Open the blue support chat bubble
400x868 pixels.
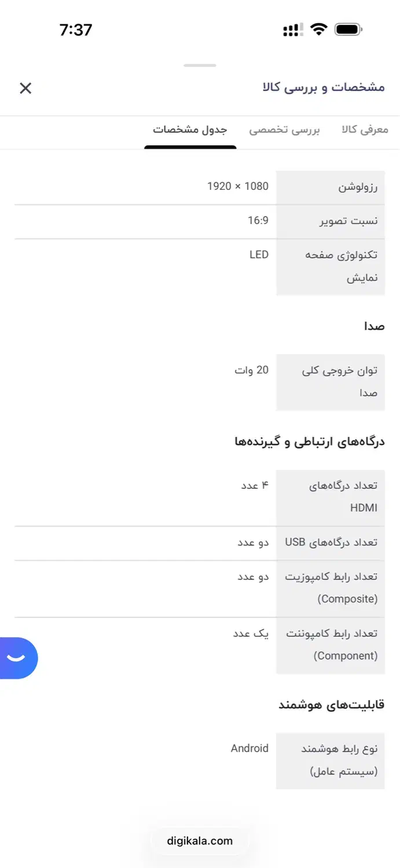(17, 658)
